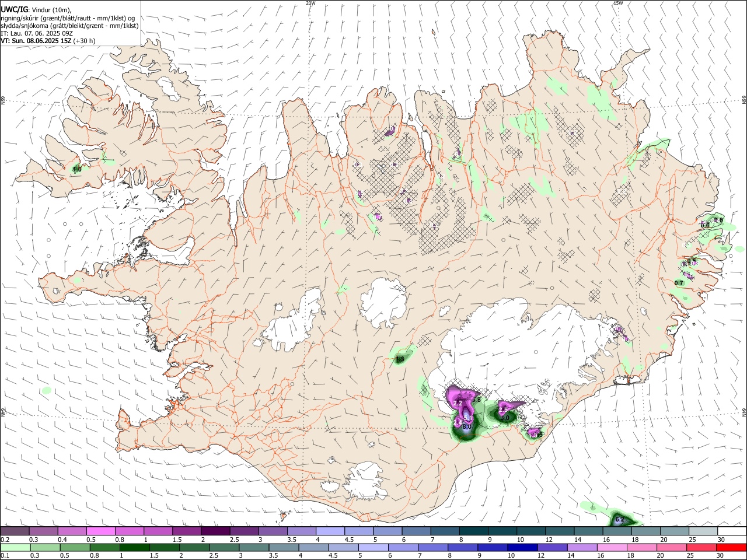
Task: Click the 'VT: Sun. 08.06.2025 15Z' valid time
Action: [x=36, y=41]
